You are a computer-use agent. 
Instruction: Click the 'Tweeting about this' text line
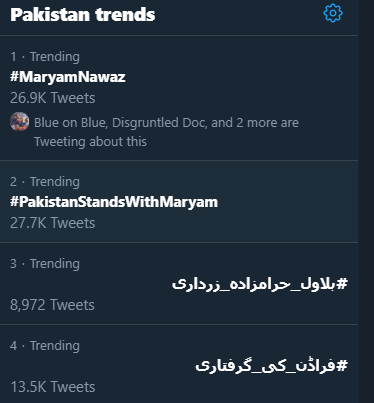90,142
